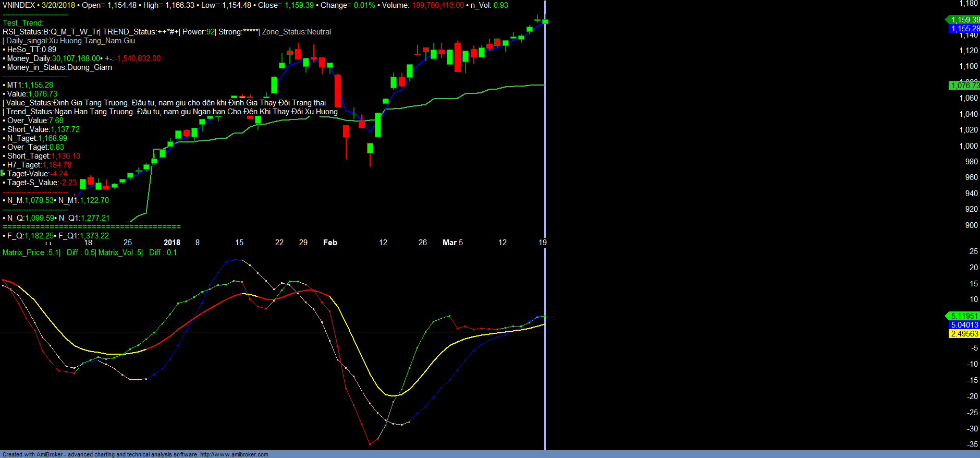Click the 29 date label on time axis
The image size is (980, 458).
[x=303, y=243]
